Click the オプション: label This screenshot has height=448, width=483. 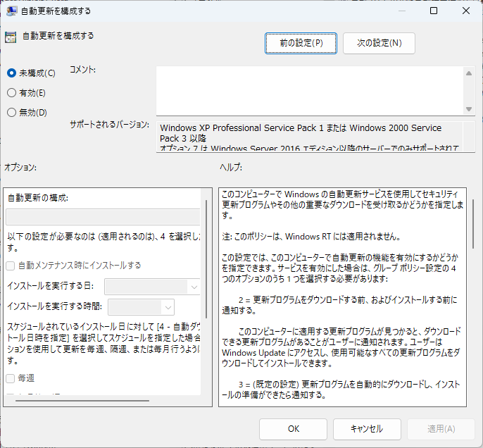[x=20, y=168]
